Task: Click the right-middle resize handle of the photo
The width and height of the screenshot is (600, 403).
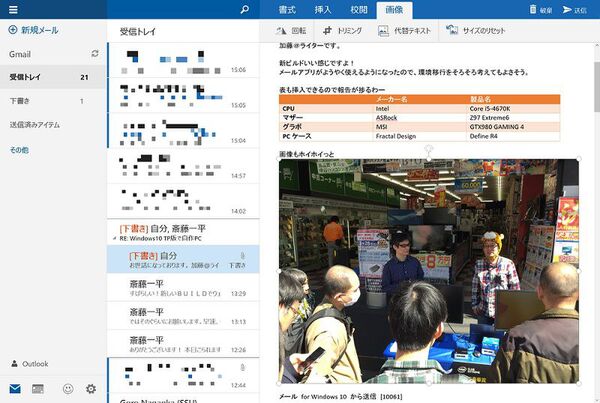Action: point(579,271)
